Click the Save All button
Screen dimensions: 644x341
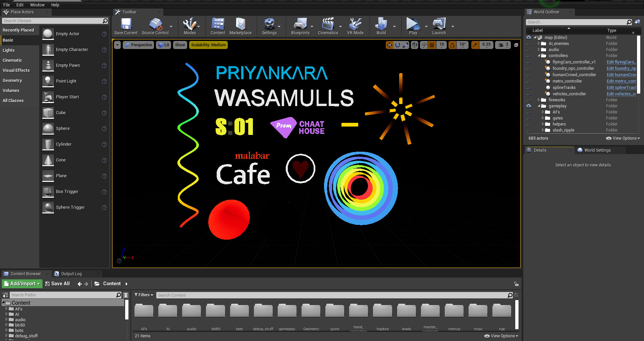pos(57,284)
